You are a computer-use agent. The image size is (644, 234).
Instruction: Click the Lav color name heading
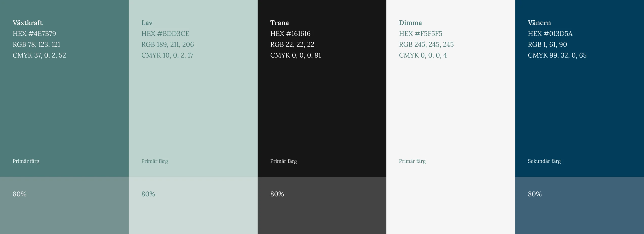tap(147, 23)
